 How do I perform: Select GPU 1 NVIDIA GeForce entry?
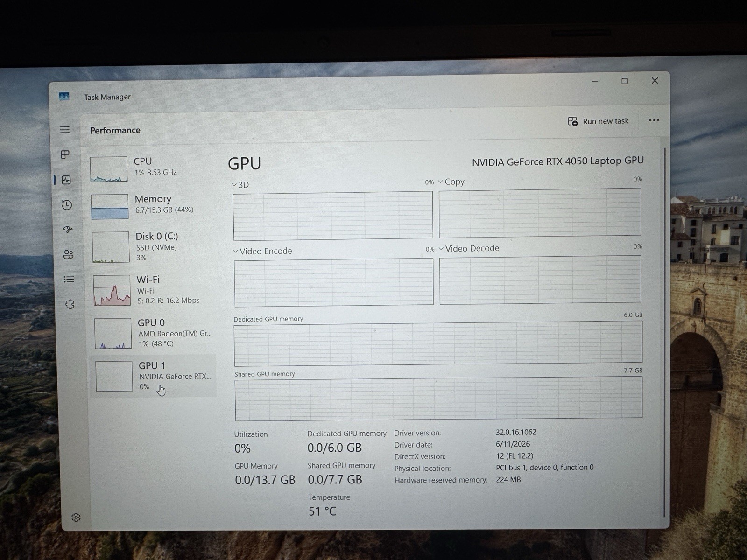click(x=154, y=376)
